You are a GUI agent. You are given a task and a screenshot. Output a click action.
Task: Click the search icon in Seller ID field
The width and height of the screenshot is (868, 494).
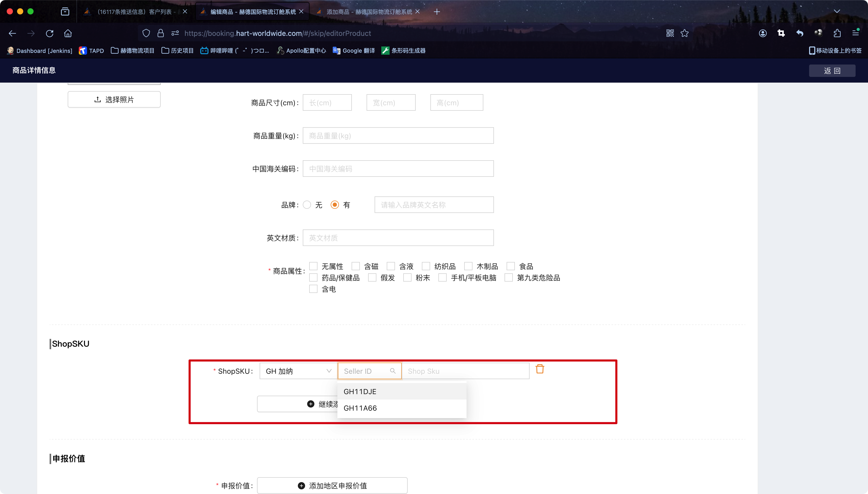point(393,371)
